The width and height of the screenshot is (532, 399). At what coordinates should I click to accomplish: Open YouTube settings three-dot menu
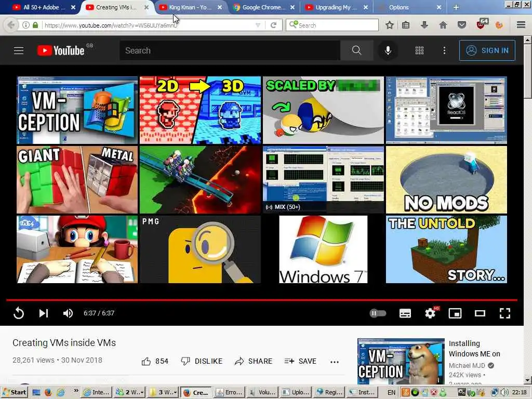point(444,50)
